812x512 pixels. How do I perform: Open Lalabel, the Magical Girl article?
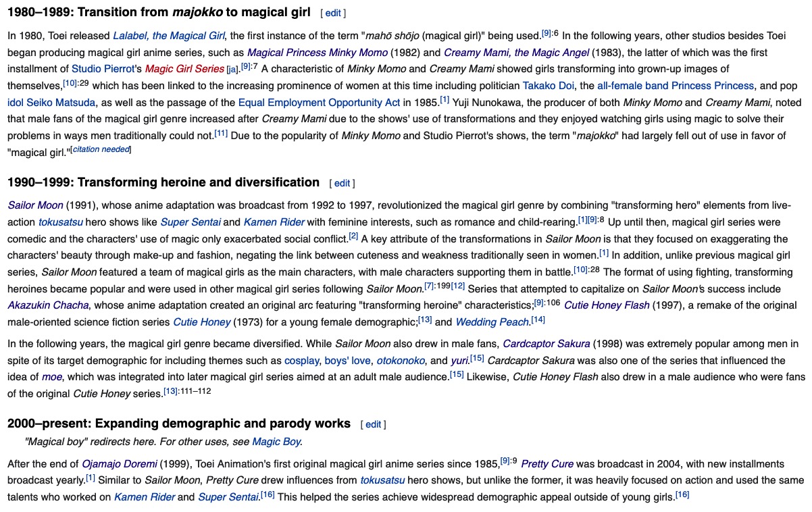169,36
